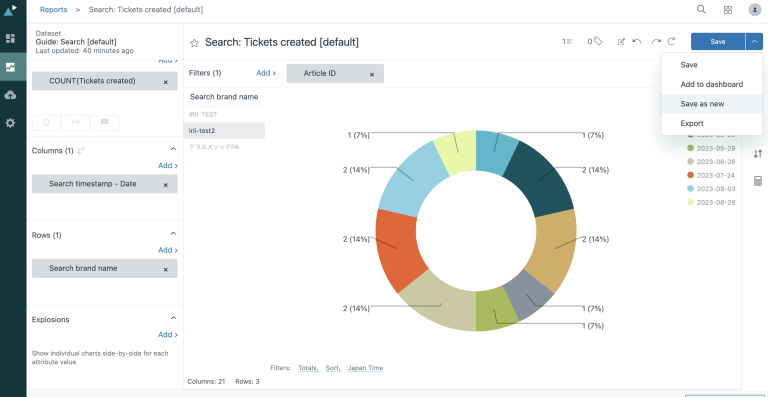Click the blue Save button

(718, 42)
